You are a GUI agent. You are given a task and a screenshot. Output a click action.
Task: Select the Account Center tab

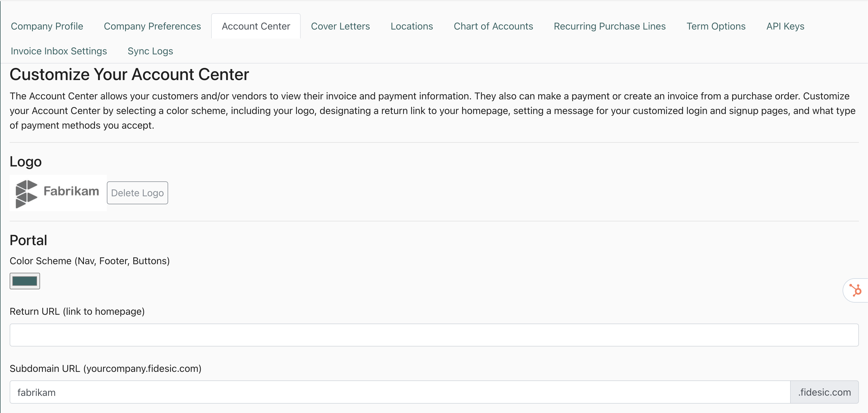(x=256, y=26)
